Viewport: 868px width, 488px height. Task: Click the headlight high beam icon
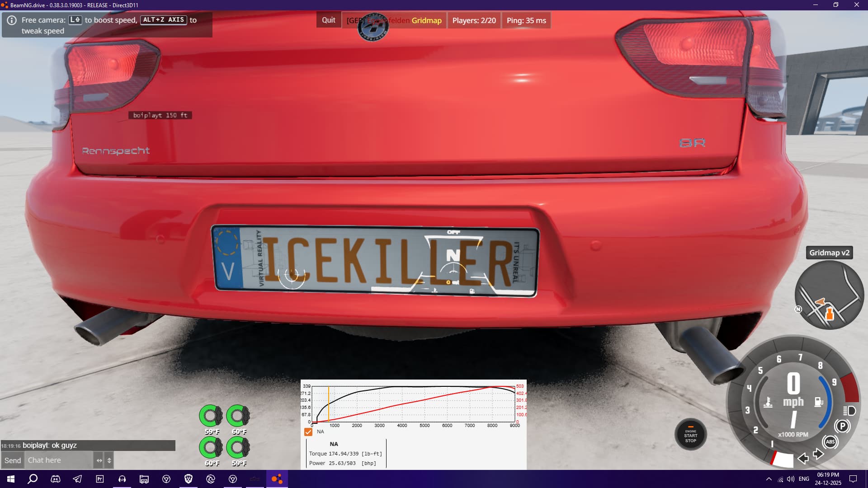tap(849, 411)
